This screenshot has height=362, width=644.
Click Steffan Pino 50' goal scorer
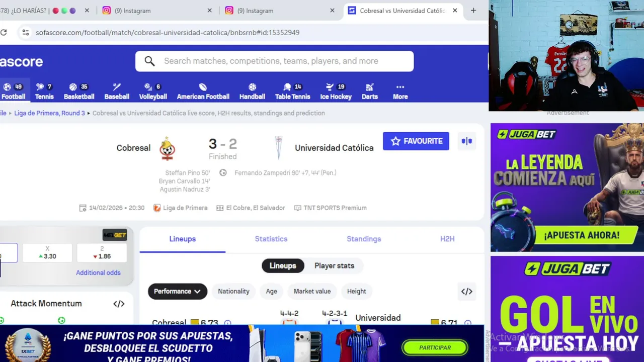point(187,173)
